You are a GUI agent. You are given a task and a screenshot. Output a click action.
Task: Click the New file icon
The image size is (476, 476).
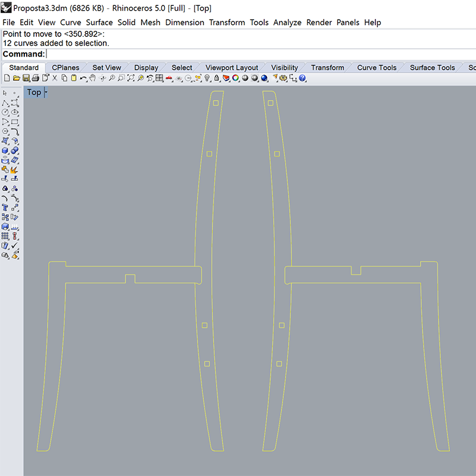pos(7,78)
